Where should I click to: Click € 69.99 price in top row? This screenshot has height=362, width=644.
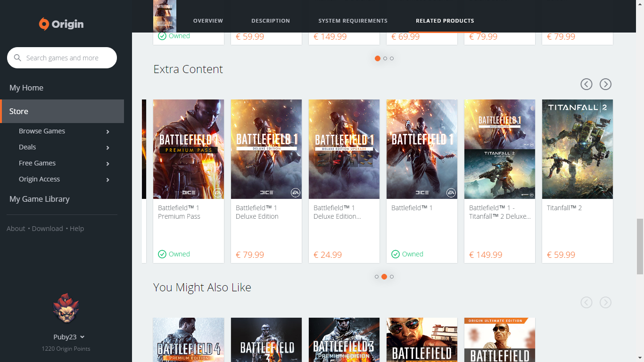[405, 37]
